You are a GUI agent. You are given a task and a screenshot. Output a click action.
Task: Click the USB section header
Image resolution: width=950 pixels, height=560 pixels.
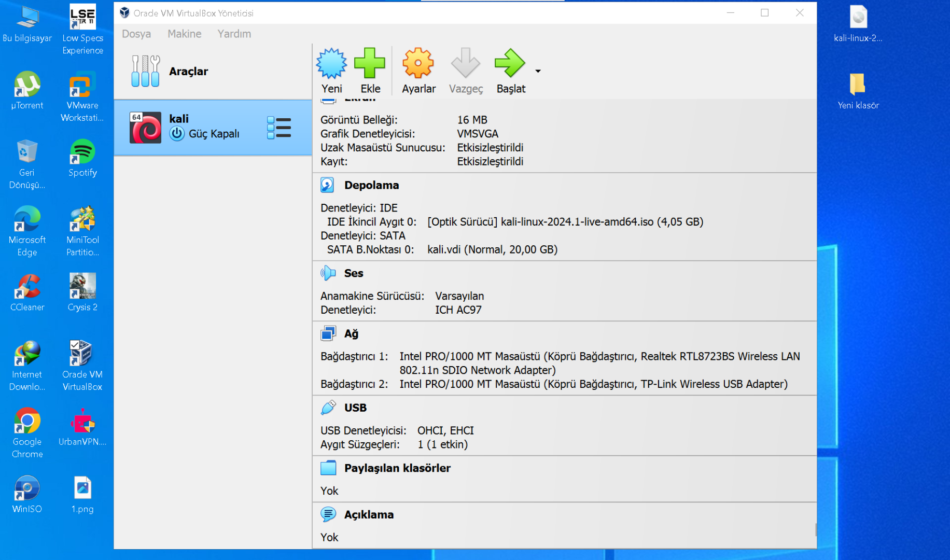355,408
